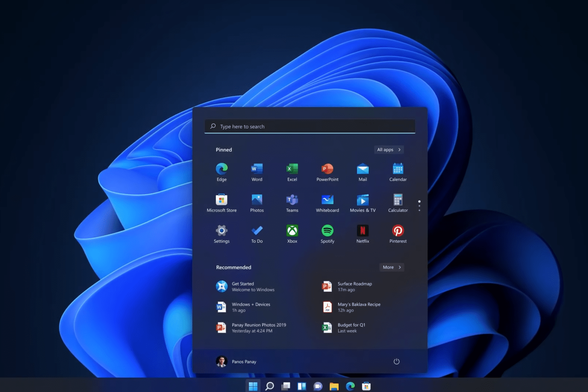Launch Edge from the taskbar
The width and height of the screenshot is (588, 392).
point(350,386)
